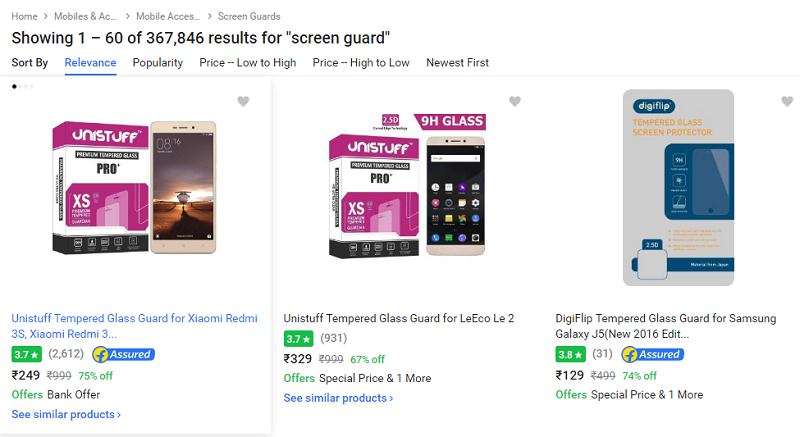
Task: Go to Home breadcrumb
Action: (x=25, y=16)
